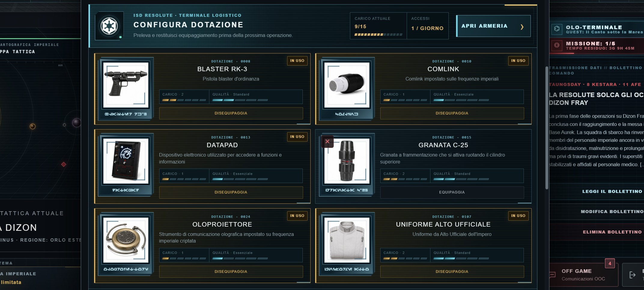The height and width of the screenshot is (290, 644).
Task: Click the Aurebesh caption under the Datapad thumbnail
Action: [126, 190]
